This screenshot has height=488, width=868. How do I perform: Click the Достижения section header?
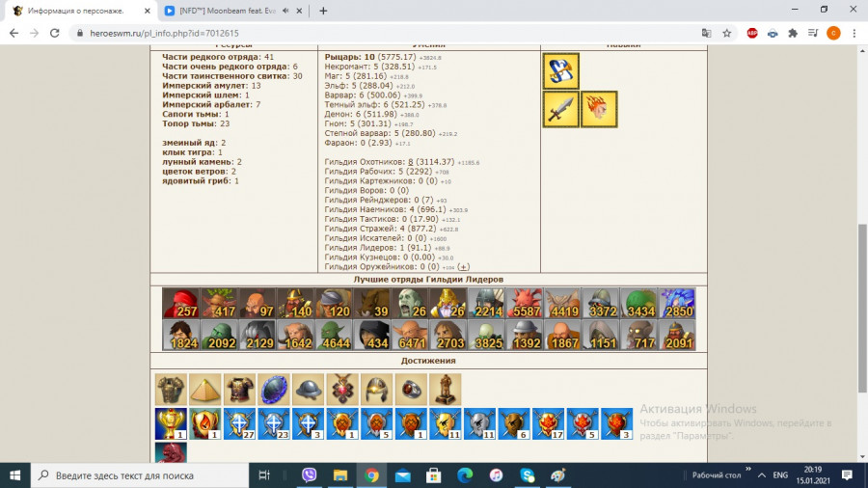[428, 361]
